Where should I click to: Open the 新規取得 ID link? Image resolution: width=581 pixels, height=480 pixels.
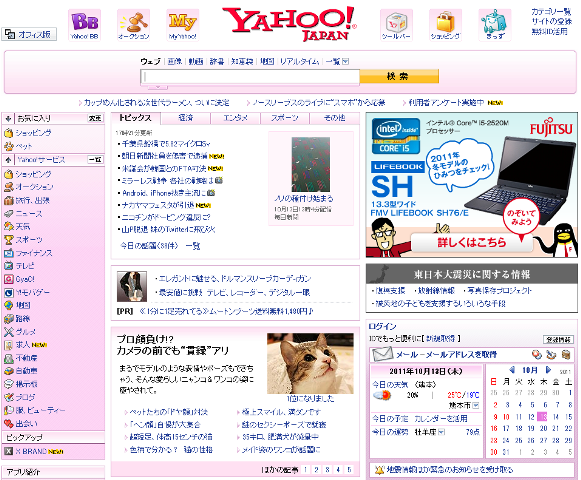440,338
